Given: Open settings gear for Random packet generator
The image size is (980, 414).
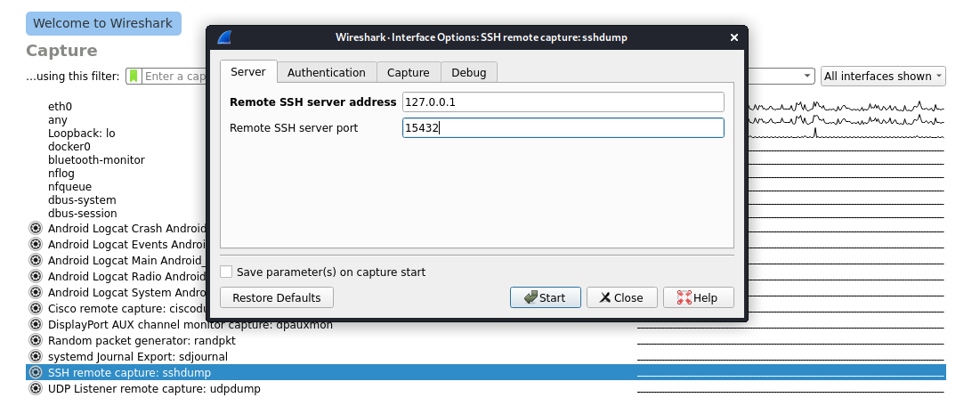Looking at the screenshot, I should (35, 341).
